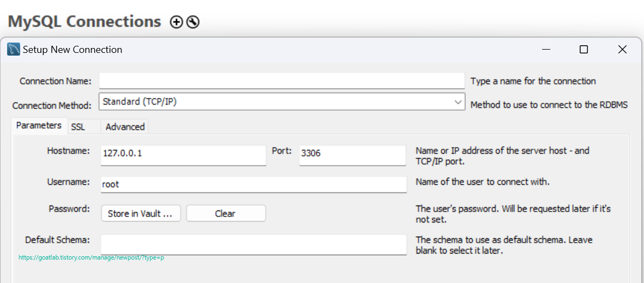Clear the stored password

click(x=226, y=214)
